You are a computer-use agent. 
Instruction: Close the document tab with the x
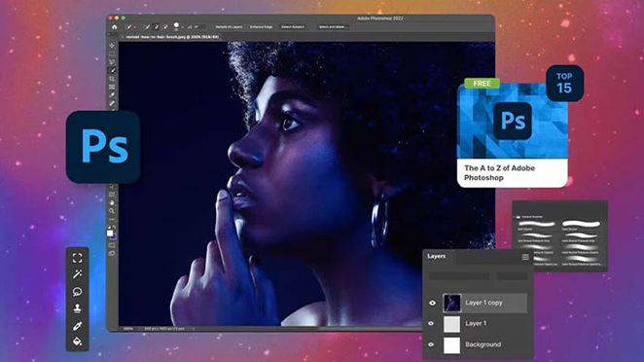tap(122, 37)
